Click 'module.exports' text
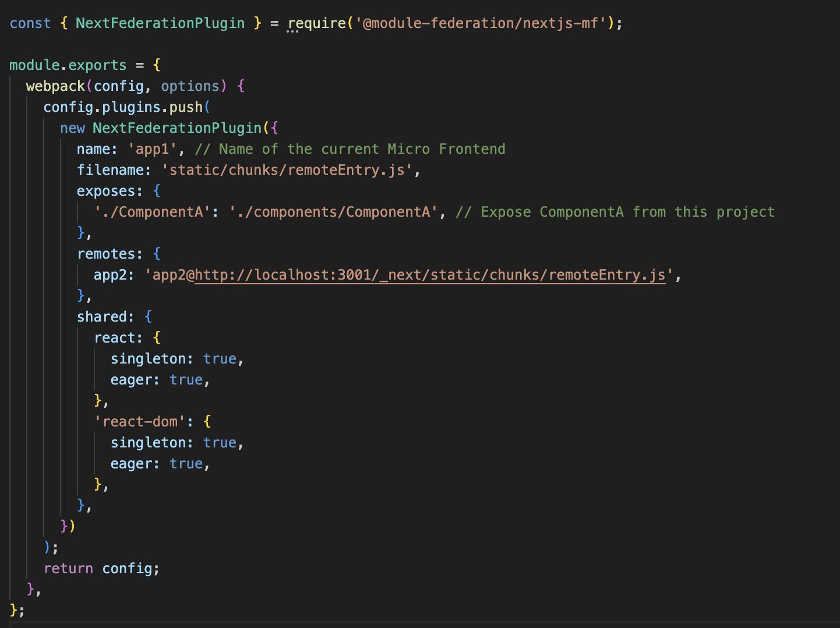Image resolution: width=840 pixels, height=628 pixels. pyautogui.click(x=68, y=65)
